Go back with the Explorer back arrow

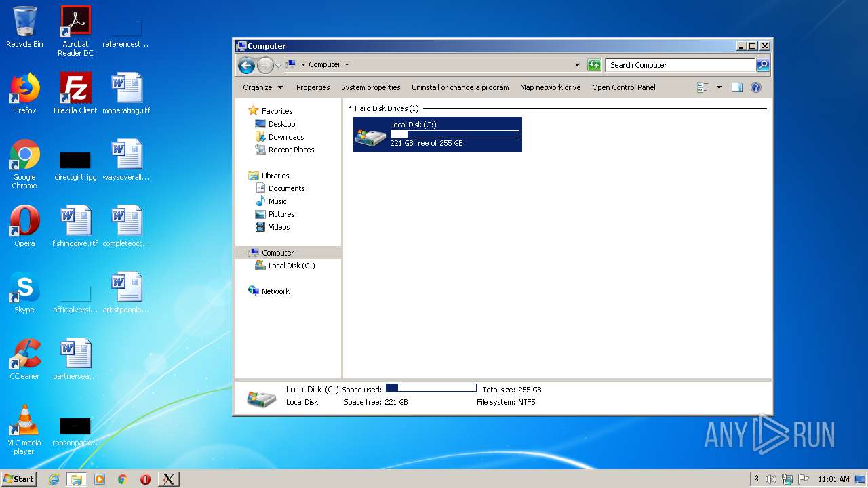click(246, 65)
